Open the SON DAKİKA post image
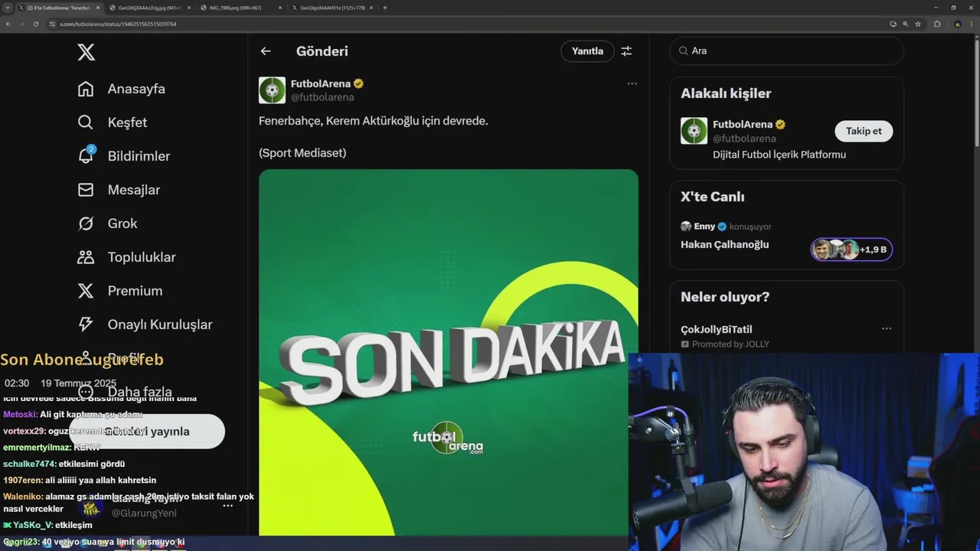The width and height of the screenshot is (980, 551). click(x=448, y=352)
